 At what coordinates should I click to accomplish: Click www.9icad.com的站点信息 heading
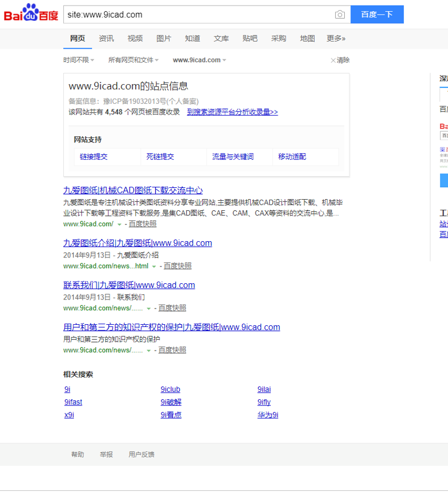click(x=128, y=86)
